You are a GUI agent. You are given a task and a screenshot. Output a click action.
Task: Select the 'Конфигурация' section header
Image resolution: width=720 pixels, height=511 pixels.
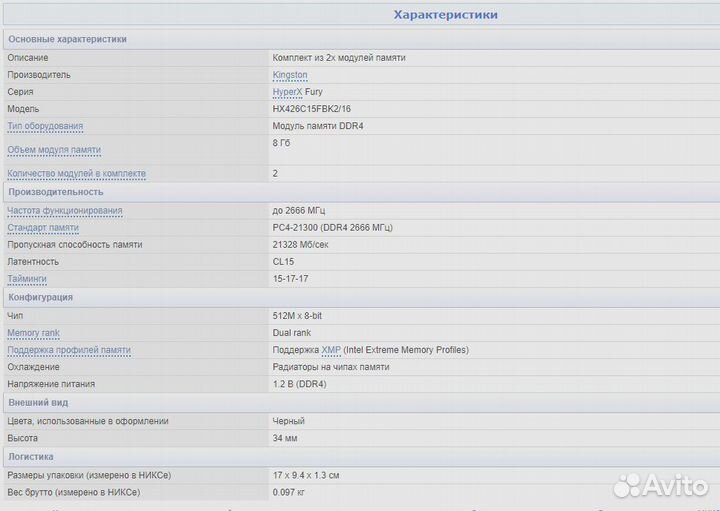pos(40,297)
